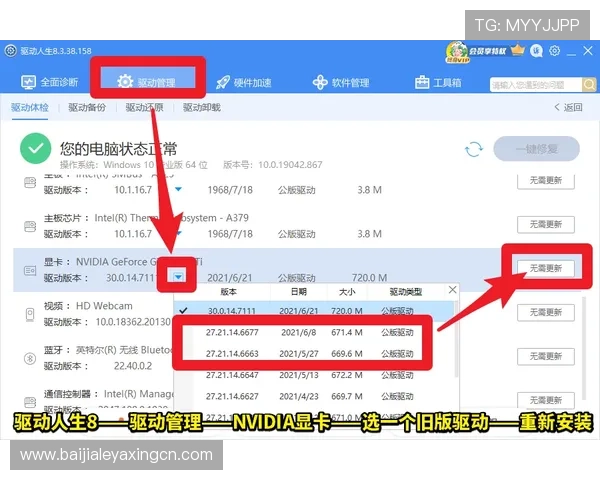600x480 pixels.
Task: Expand version dropdown for 10.1.16.7 SMBus driver
Action: 178,189
